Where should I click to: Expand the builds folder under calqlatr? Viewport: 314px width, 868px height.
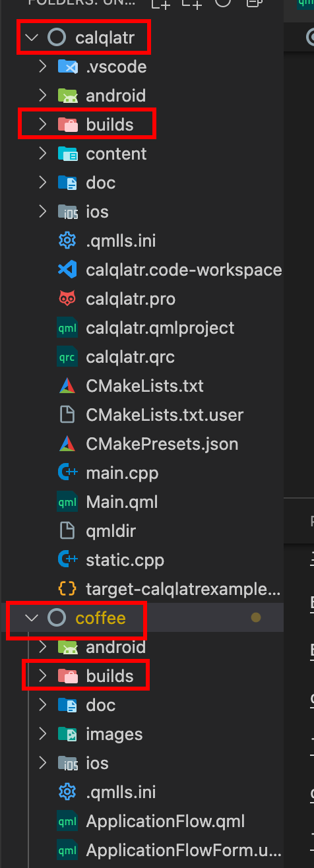(x=43, y=125)
